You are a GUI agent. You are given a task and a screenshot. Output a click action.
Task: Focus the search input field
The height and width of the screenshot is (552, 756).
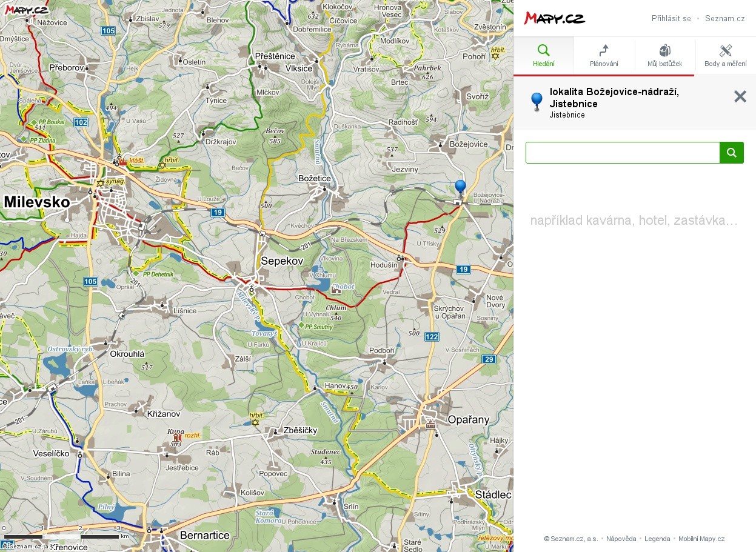point(622,153)
